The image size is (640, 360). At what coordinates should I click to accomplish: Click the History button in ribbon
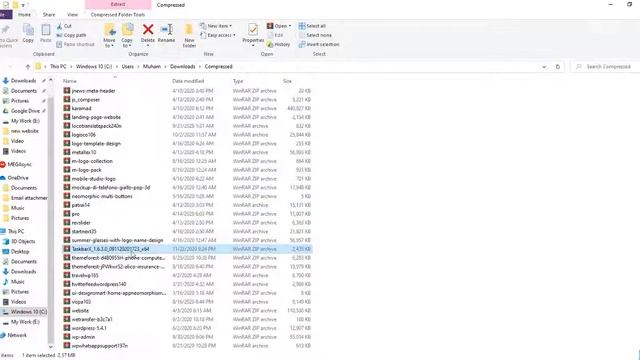pos(278,44)
